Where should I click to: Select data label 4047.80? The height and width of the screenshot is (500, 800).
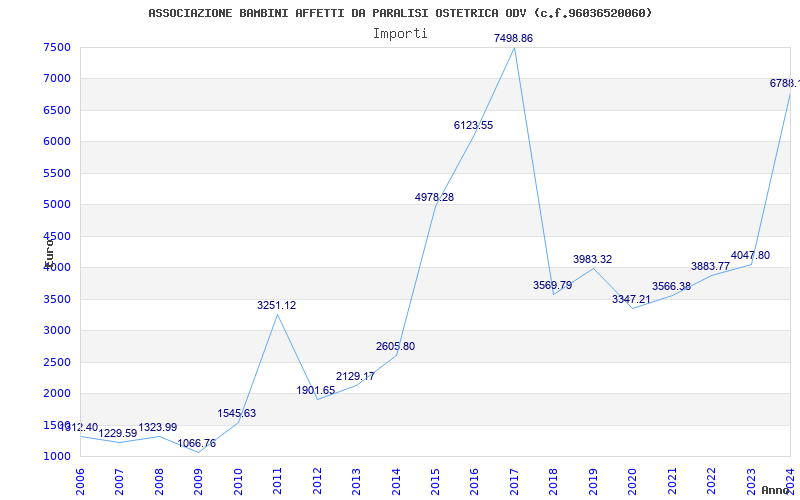coord(751,256)
